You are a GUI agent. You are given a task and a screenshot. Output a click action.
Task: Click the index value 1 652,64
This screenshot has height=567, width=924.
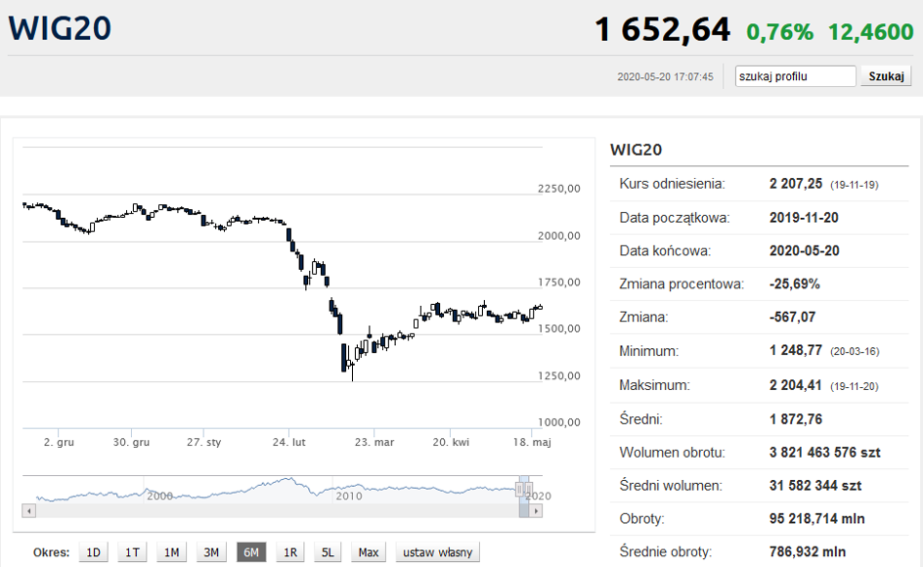pos(662,29)
